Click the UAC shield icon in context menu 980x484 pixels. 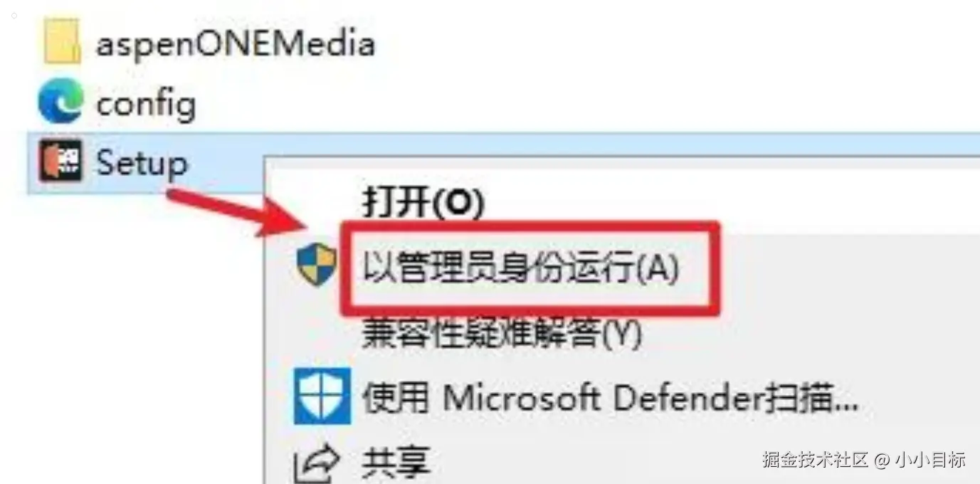click(317, 264)
